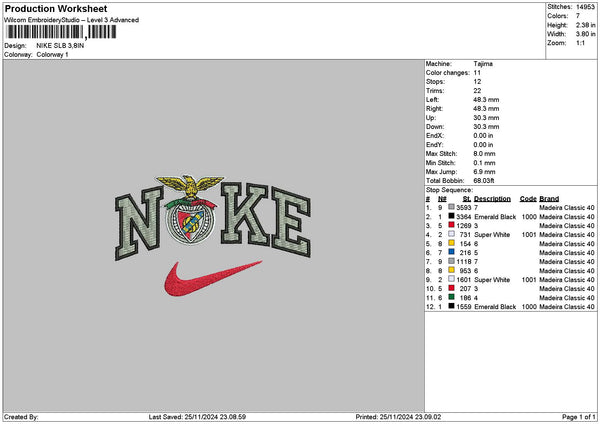
Task: Select the Machine value 'Tajima'
Action: click(x=483, y=64)
